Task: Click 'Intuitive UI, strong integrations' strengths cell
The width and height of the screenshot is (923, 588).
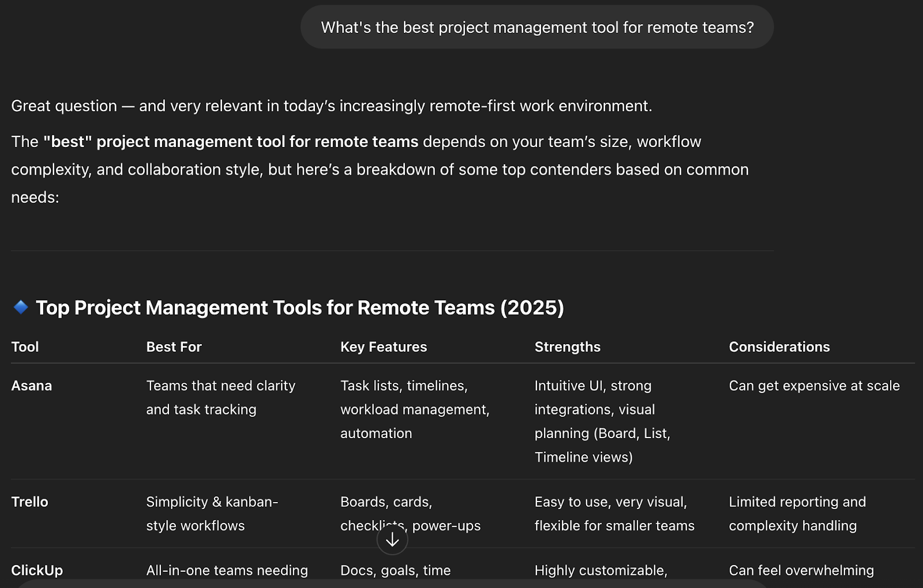Action: [x=602, y=421]
